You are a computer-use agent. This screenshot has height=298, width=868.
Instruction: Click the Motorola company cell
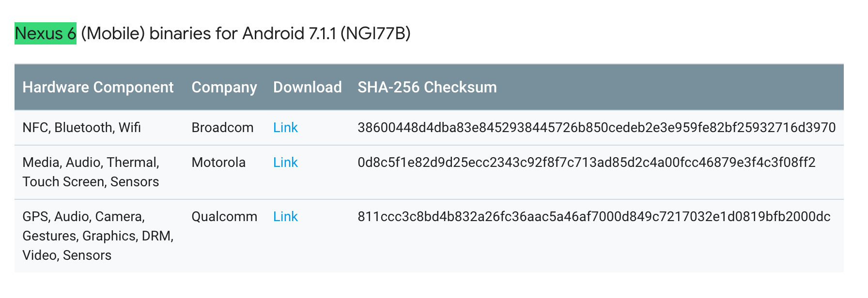tap(218, 162)
